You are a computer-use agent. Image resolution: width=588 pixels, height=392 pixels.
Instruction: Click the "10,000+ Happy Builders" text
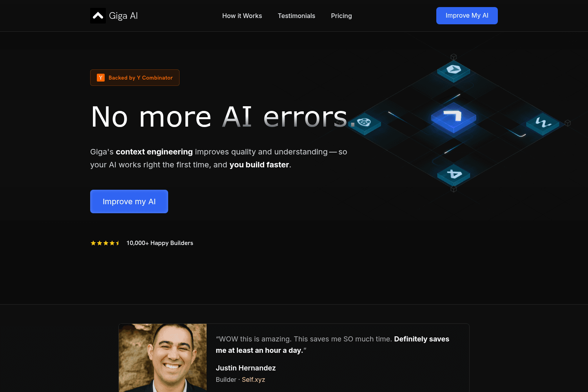coord(160,243)
